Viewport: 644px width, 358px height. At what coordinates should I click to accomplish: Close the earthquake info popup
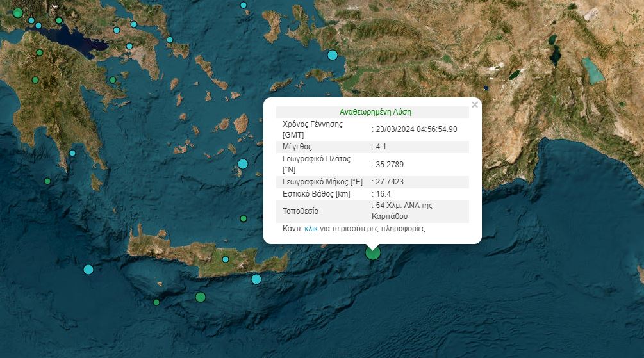[474, 105]
